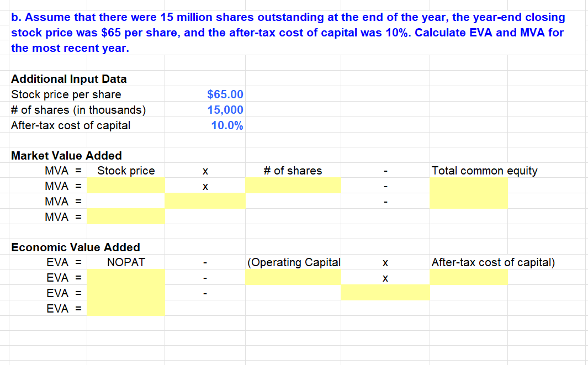Click the 'Stock price per share' label
Image resolution: width=588 pixels, height=365 pixels.
coord(66,94)
